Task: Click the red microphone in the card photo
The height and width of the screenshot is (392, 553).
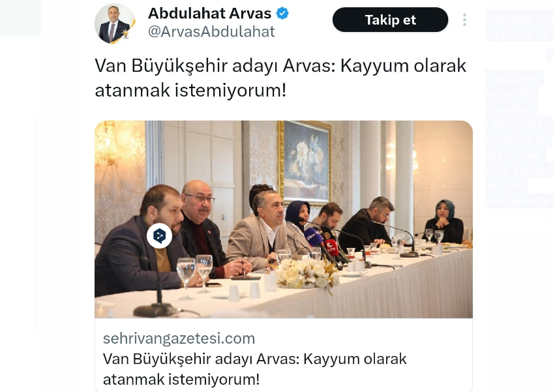Action: [x=331, y=247]
